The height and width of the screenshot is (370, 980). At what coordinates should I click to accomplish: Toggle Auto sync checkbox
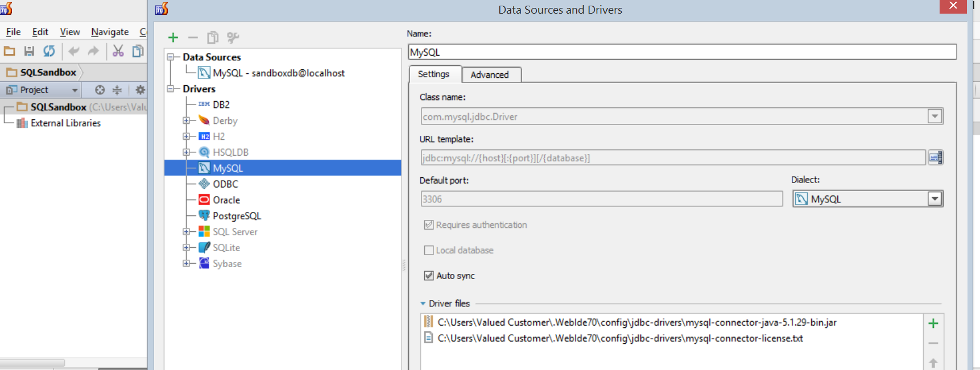429,276
